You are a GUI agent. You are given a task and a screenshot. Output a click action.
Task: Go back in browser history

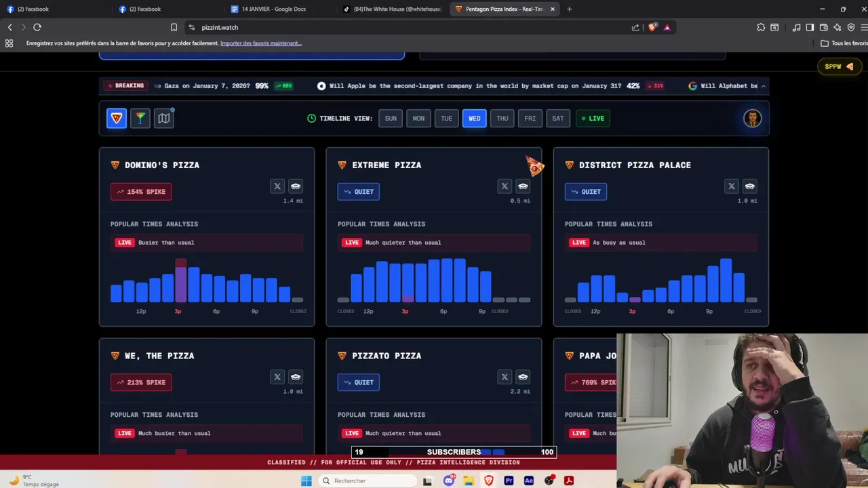[9, 27]
